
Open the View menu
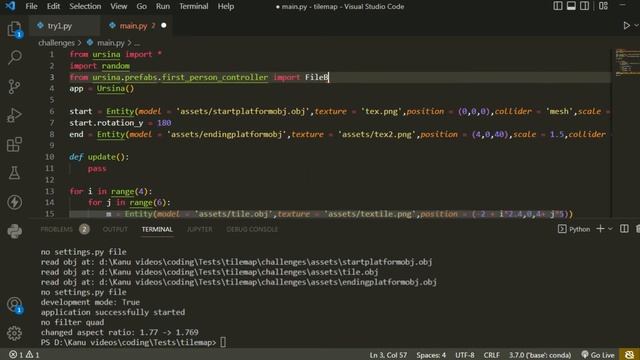tap(118, 6)
